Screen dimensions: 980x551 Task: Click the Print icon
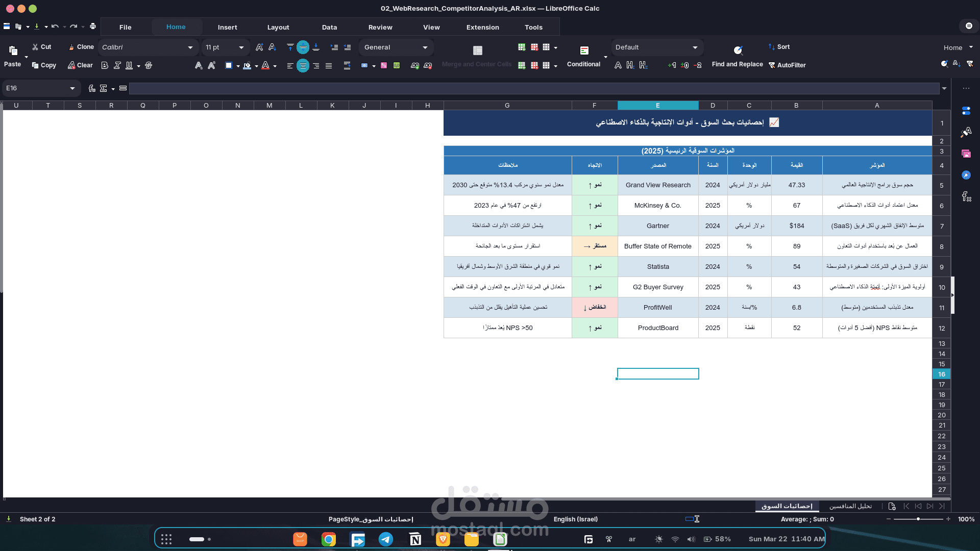[92, 27]
